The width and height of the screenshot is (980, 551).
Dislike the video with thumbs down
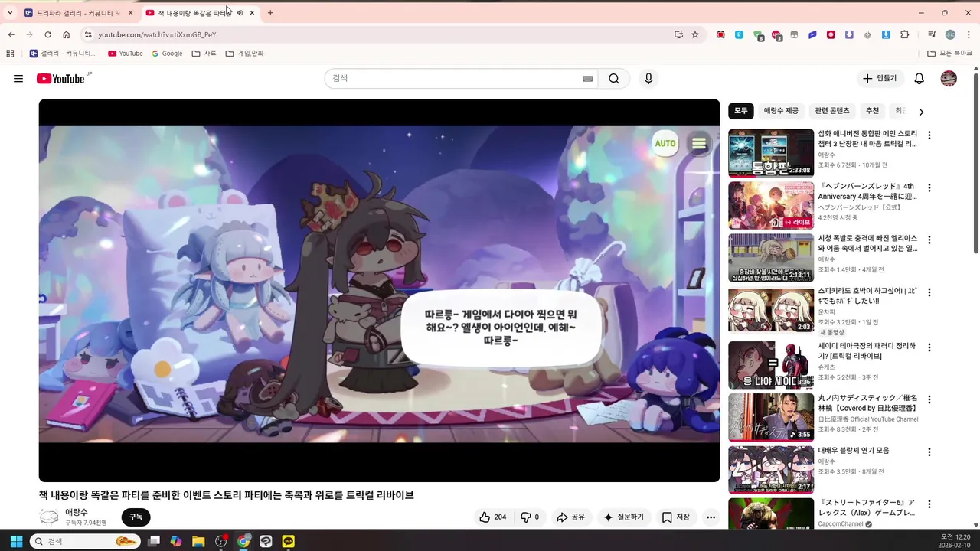(530, 517)
